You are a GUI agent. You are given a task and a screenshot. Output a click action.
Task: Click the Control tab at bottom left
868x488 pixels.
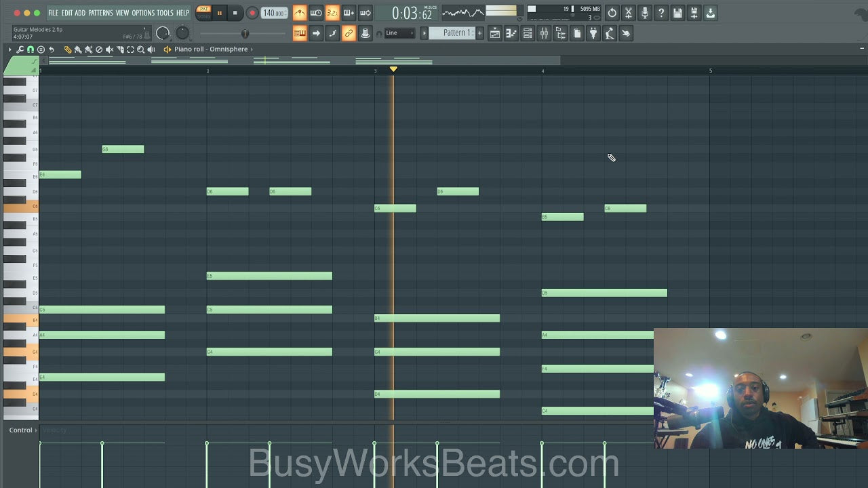click(20, 430)
